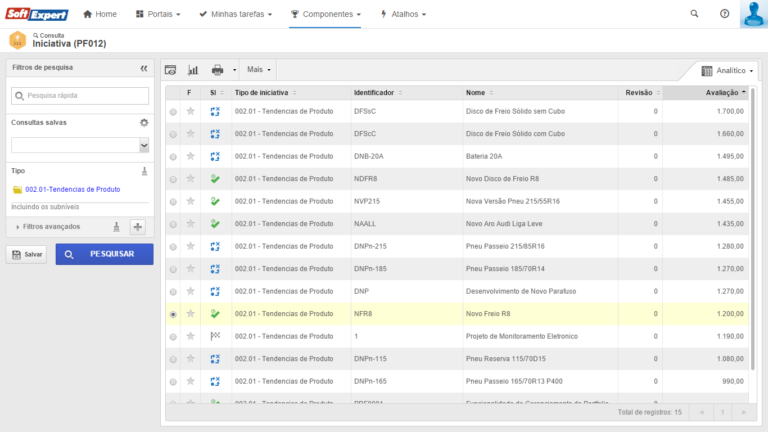The image size is (768, 432).
Task: Click the Pesquisa rápida search field
Action: coord(80,96)
